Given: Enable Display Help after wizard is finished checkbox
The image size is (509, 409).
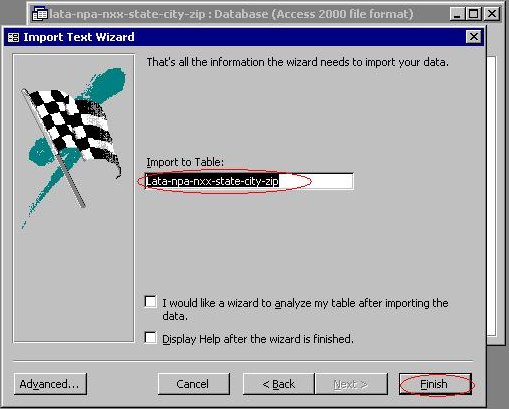Looking at the screenshot, I should [151, 338].
